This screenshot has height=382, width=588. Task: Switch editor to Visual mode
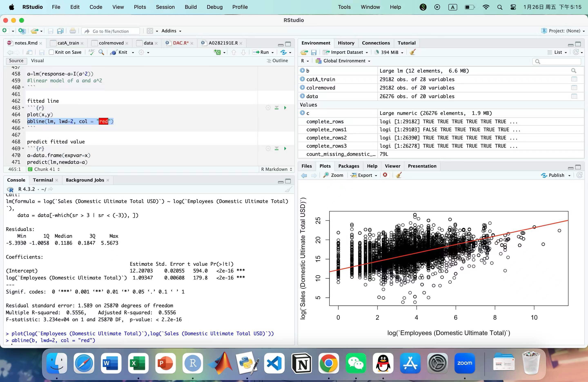click(x=37, y=61)
